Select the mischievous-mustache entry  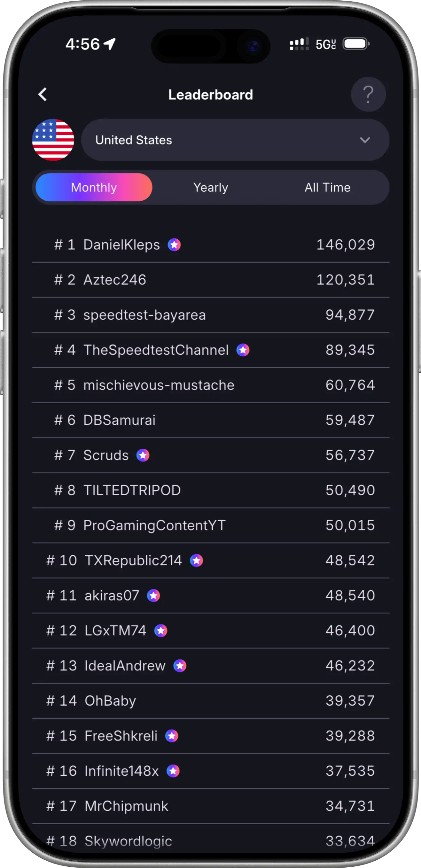pos(211,385)
